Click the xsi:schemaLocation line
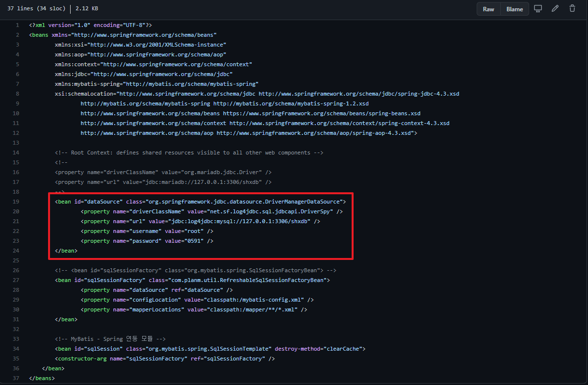The width and height of the screenshot is (588, 385). [257, 94]
